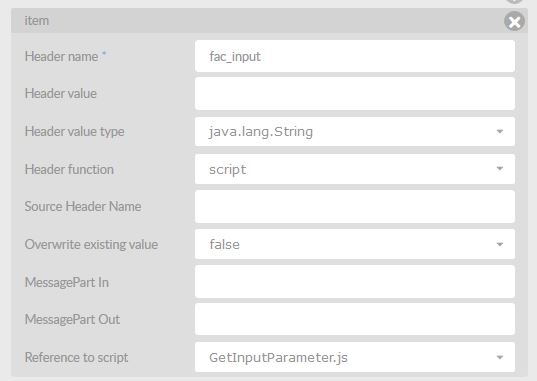Select the MessagePart Out input box
The image size is (537, 381).
355,319
